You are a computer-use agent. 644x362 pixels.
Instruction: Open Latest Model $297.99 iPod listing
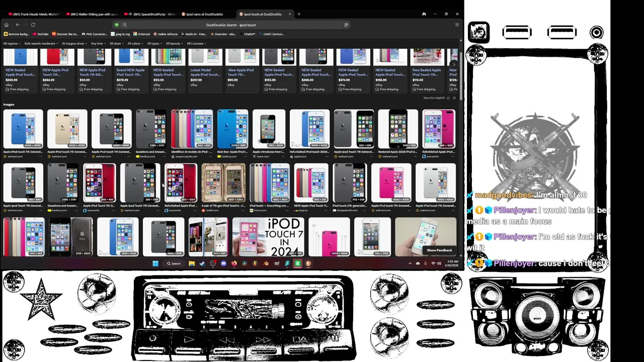pos(205,70)
